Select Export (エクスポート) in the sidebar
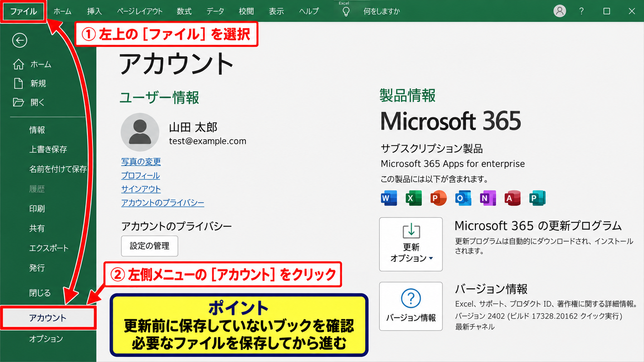The image size is (644, 362). click(x=49, y=248)
